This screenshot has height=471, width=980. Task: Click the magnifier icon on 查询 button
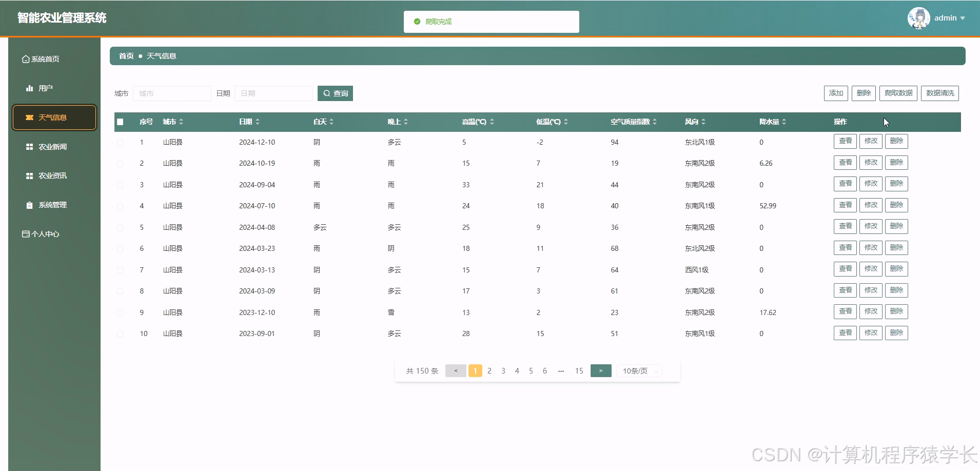327,93
